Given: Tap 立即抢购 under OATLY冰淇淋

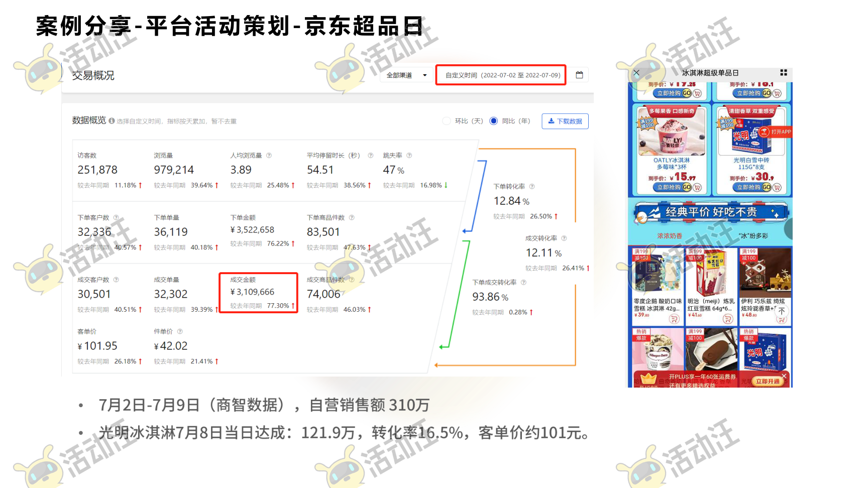Looking at the screenshot, I should [x=672, y=187].
